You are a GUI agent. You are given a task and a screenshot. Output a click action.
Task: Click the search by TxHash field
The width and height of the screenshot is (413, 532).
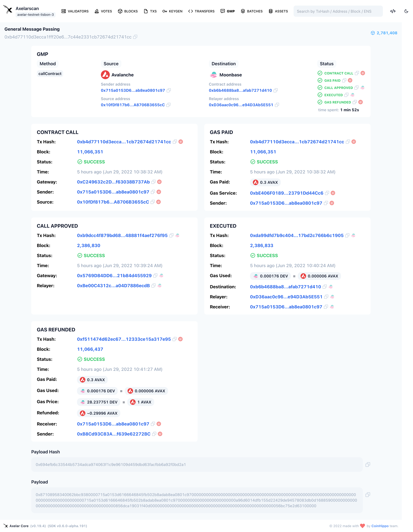[338, 11]
